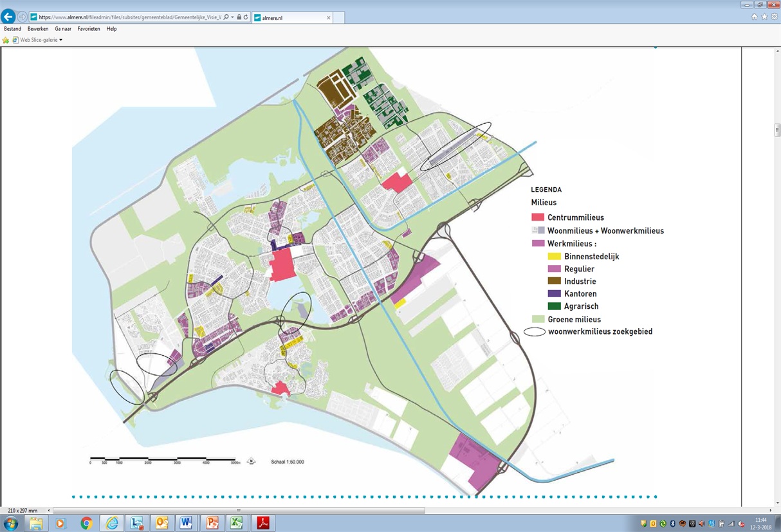Viewport: 781px width, 532px height.
Task: Open Google Chrome from the taskbar
Action: (86, 523)
